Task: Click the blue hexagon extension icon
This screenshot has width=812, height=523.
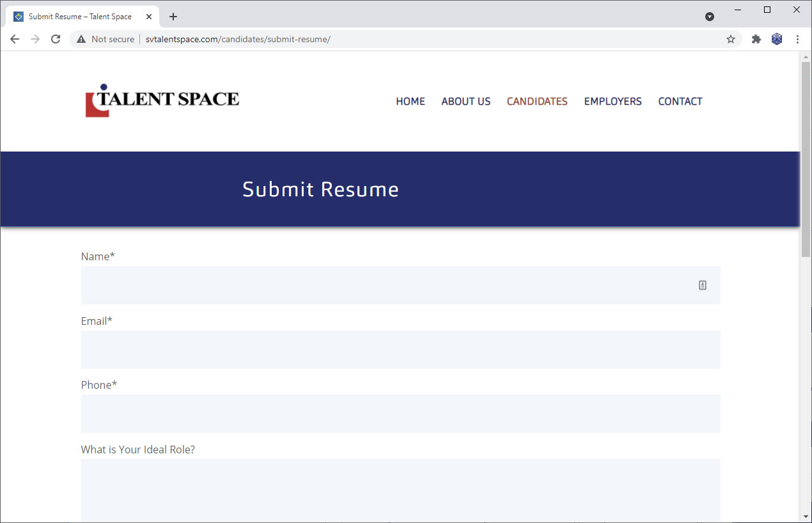Action: tap(777, 39)
